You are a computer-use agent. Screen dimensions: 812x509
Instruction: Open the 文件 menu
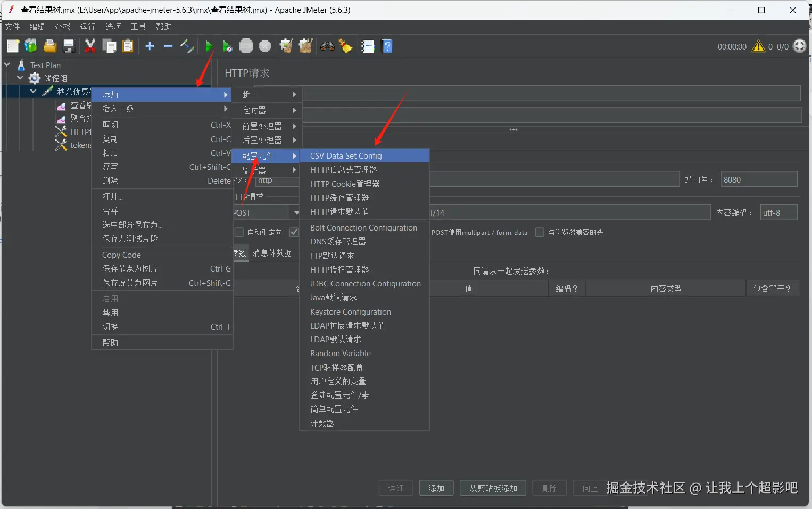click(12, 27)
